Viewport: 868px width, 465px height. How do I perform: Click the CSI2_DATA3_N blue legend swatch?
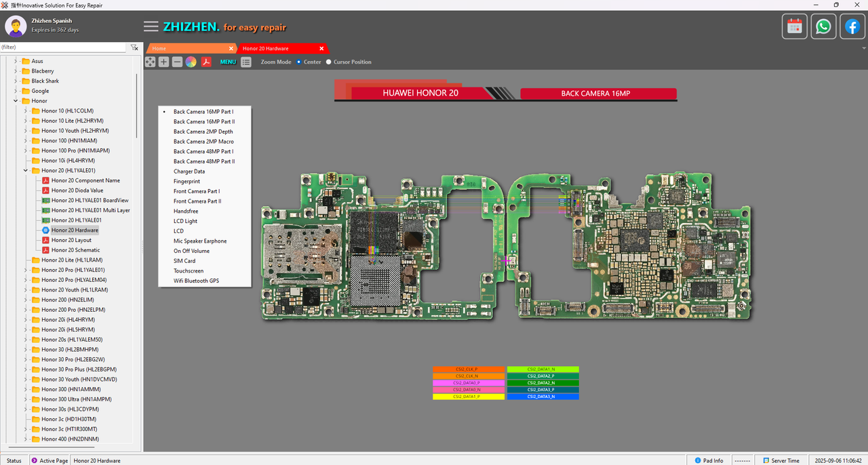click(542, 397)
